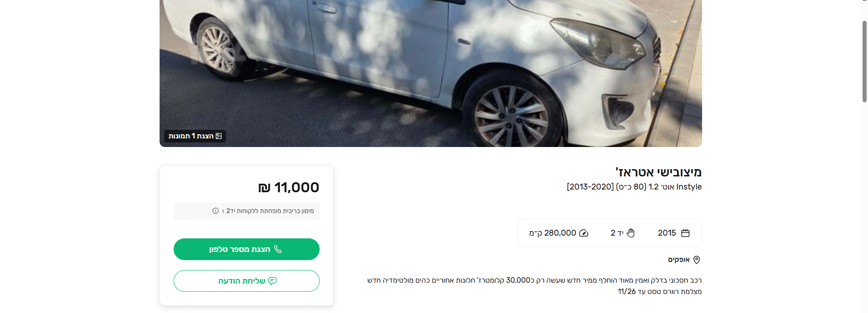This screenshot has height=313, width=868.
Task: Click the chat bubble icon beside שליחת הודעה
Action: [x=273, y=281]
